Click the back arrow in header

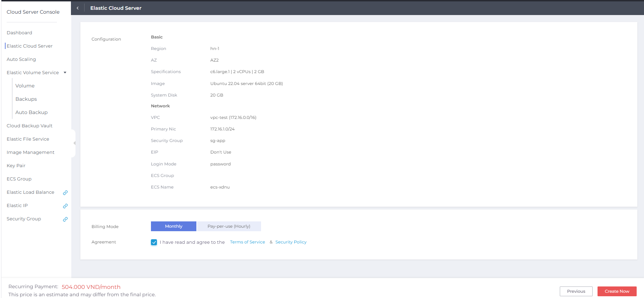78,8
